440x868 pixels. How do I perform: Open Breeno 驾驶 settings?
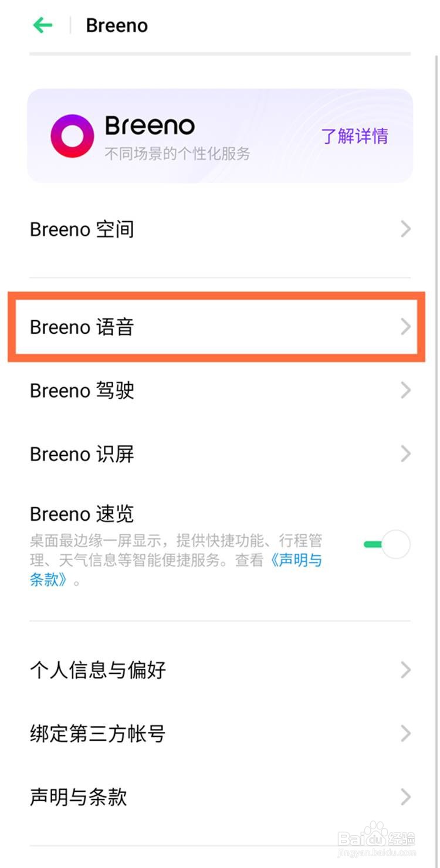[82, 390]
